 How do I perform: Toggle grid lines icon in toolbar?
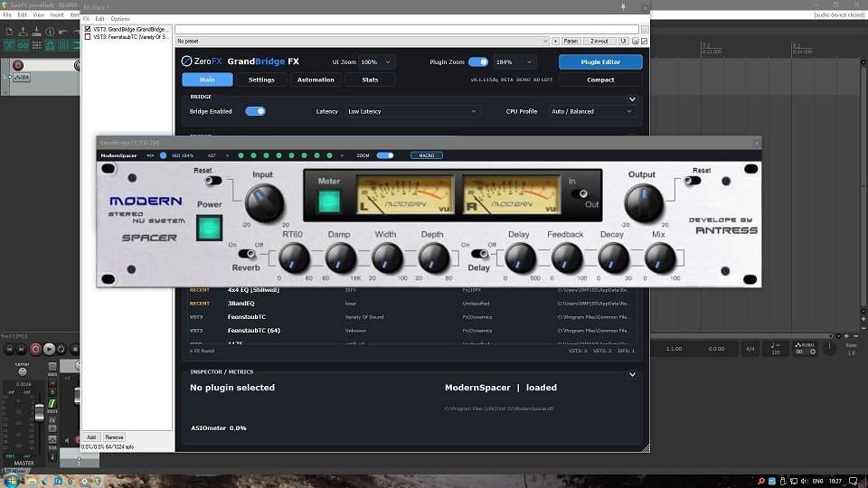click(x=63, y=45)
